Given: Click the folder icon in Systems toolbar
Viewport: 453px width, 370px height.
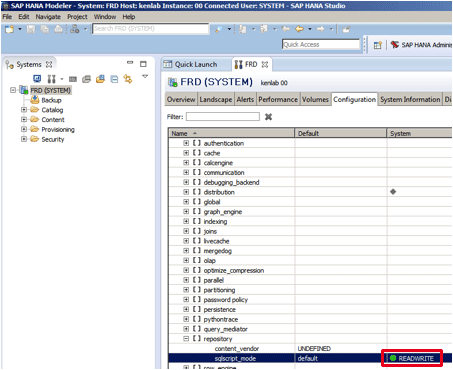Looking at the screenshot, I should tap(100, 79).
